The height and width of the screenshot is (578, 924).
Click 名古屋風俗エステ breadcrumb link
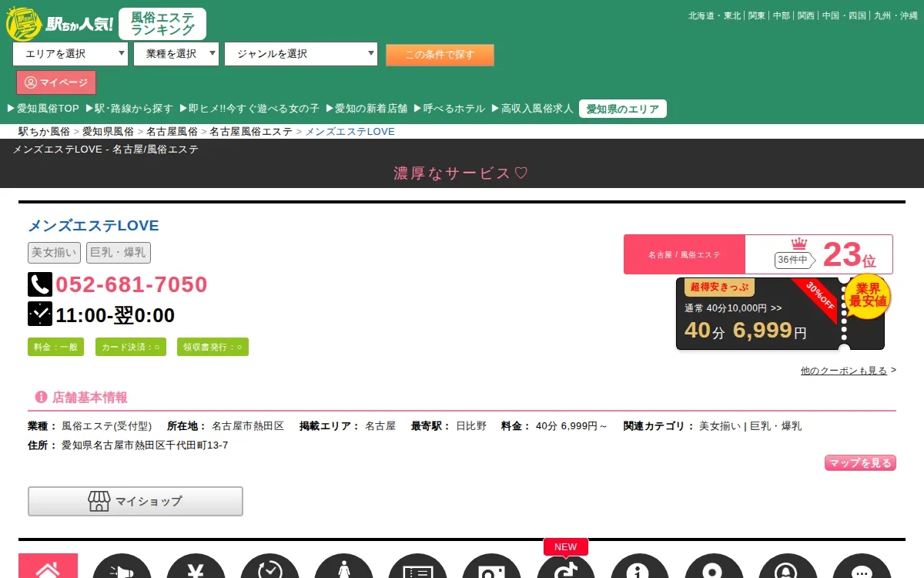coord(251,132)
